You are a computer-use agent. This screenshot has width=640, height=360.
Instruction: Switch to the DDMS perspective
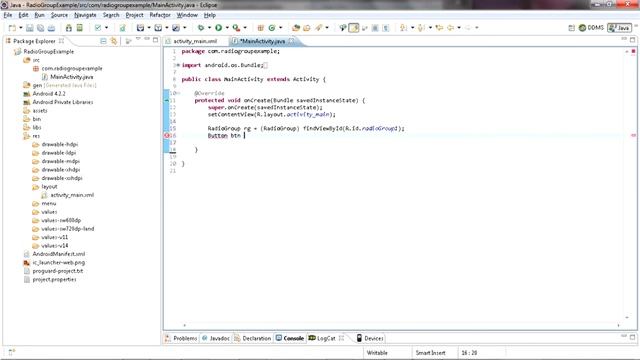coord(591,28)
